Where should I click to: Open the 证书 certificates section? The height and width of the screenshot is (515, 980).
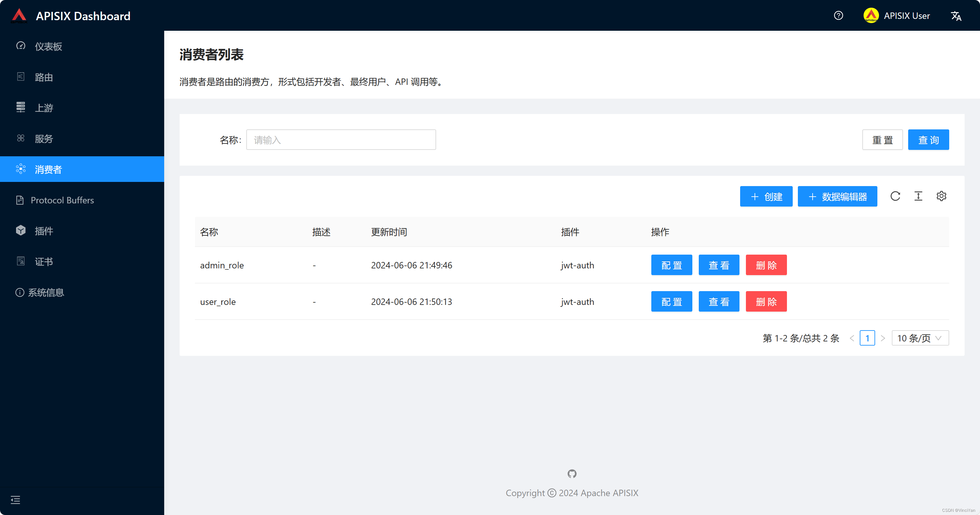[44, 261]
